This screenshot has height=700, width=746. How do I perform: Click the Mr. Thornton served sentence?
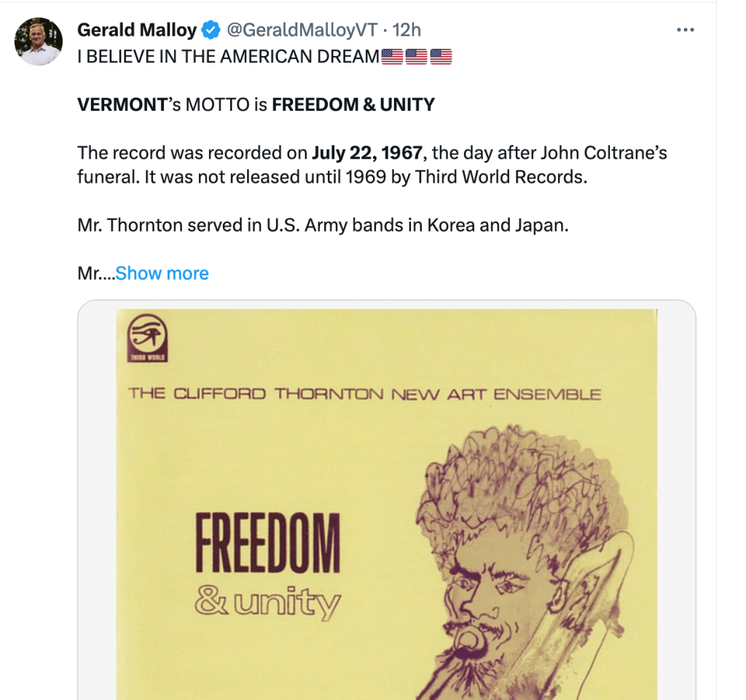pyautogui.click(x=322, y=225)
